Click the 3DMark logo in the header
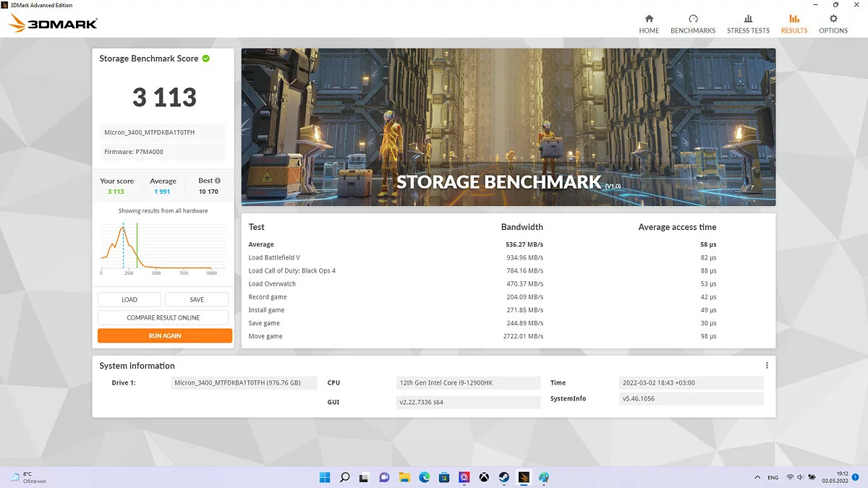868x488 pixels. click(53, 24)
